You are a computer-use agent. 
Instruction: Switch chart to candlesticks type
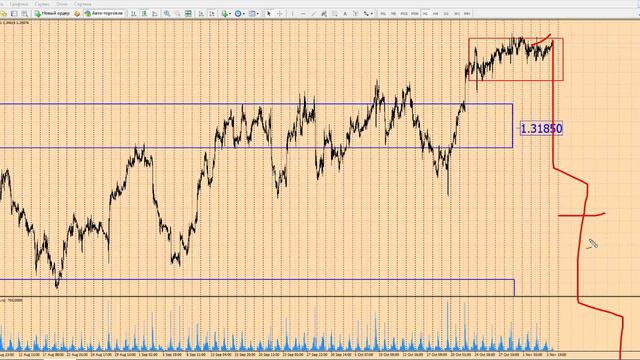(x=144, y=13)
